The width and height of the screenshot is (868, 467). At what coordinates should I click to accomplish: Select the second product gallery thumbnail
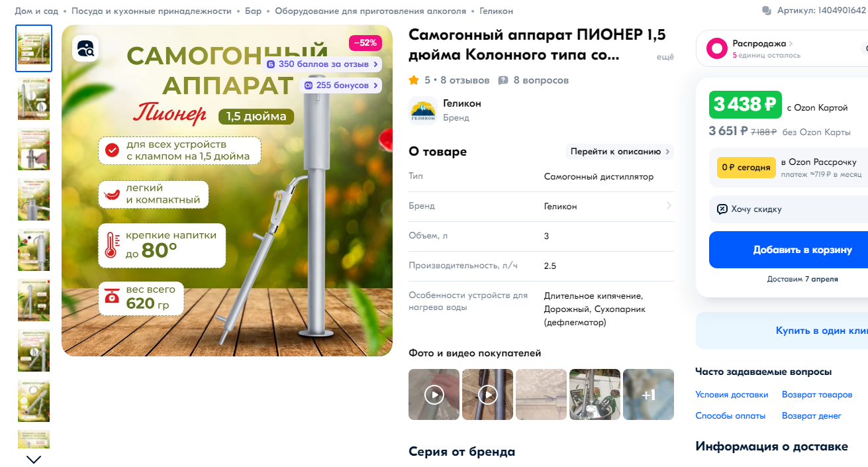[x=34, y=99]
